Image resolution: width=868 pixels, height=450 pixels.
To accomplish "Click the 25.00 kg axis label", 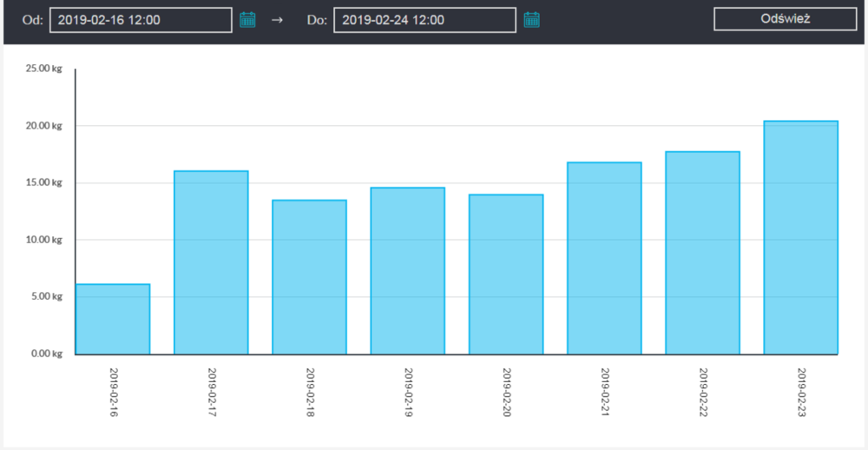I will 43,69.
